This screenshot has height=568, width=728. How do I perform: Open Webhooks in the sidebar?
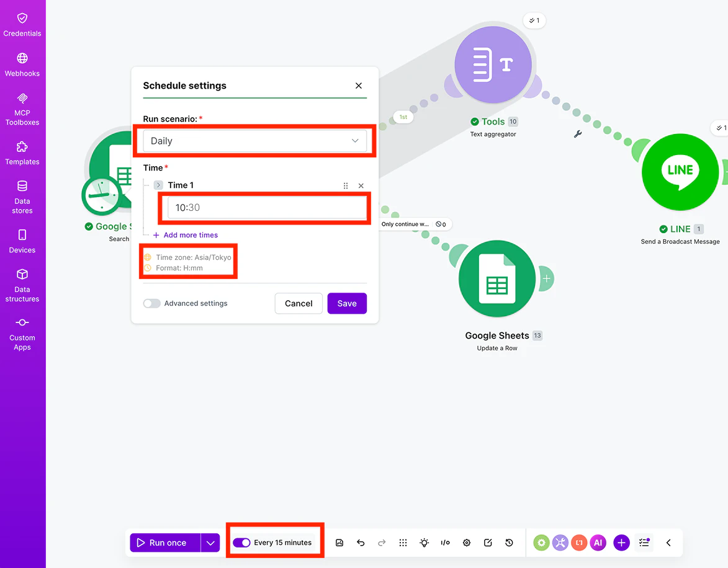[x=22, y=65]
